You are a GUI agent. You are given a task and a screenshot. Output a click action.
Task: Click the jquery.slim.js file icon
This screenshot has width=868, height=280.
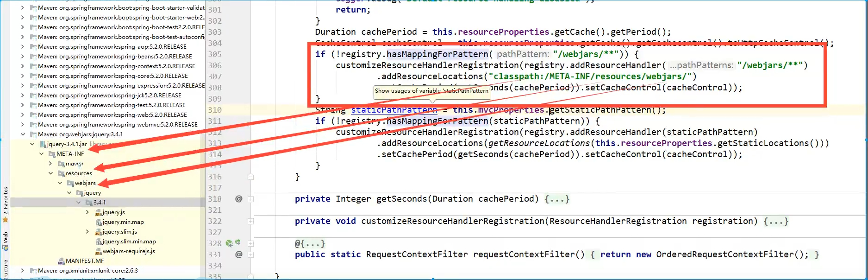[x=98, y=232]
